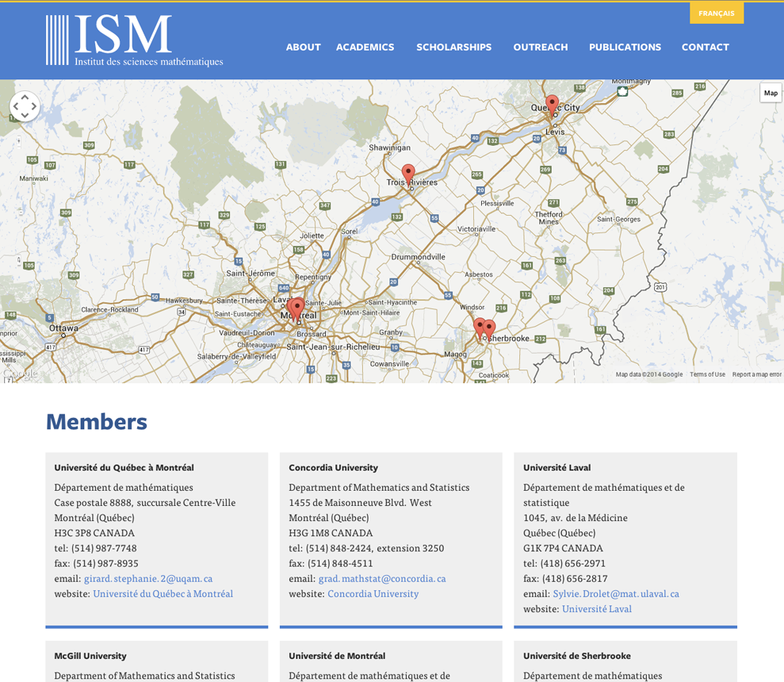
Task: Open the Academics menu
Action: pyautogui.click(x=365, y=47)
